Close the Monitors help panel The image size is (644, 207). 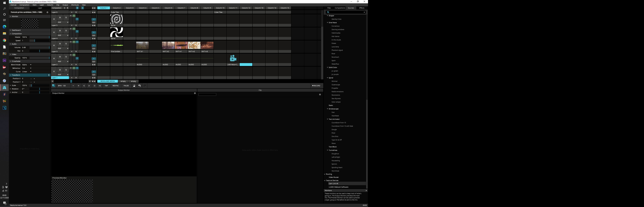coord(366,190)
